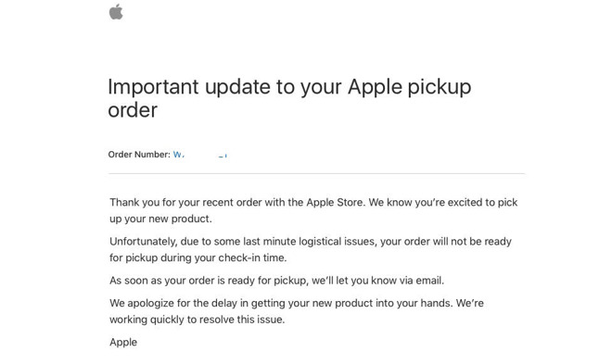Click "Apple pickup" in the heading
The height and width of the screenshot is (364, 612).
(x=409, y=87)
